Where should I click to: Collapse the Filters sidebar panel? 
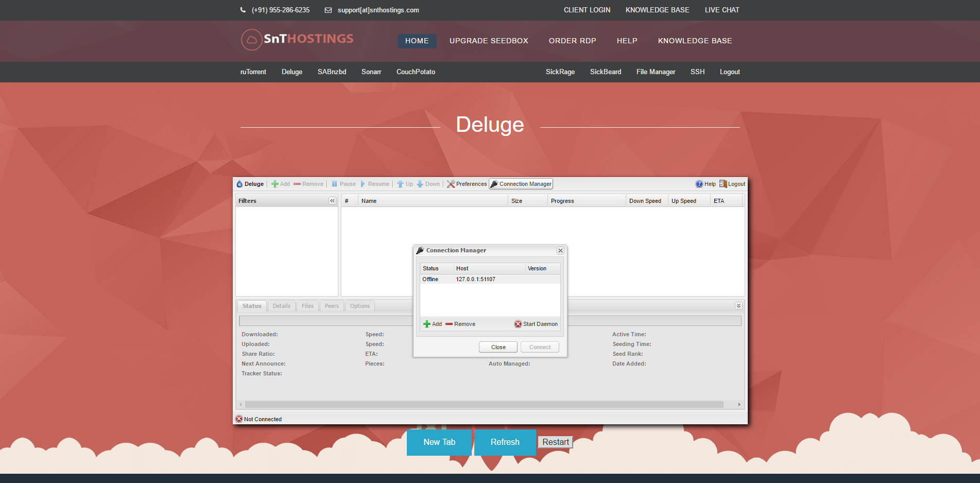point(332,201)
